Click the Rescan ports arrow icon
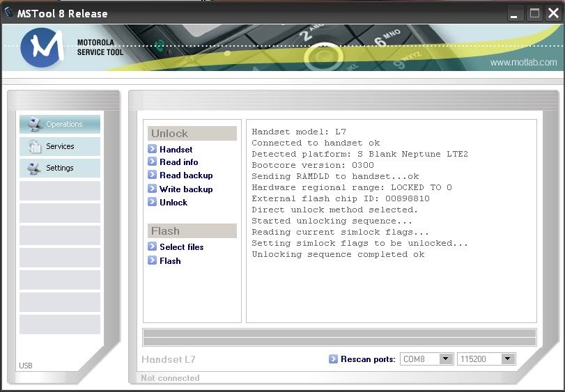565x392 pixels. (333, 359)
